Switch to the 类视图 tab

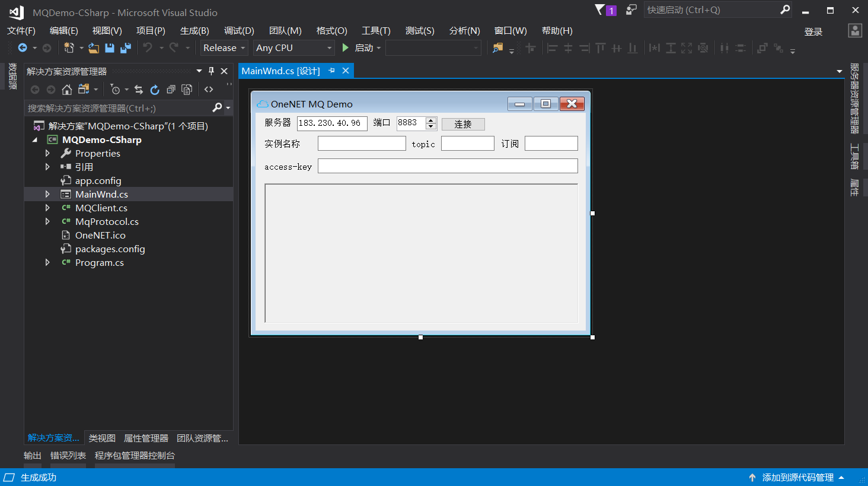102,438
